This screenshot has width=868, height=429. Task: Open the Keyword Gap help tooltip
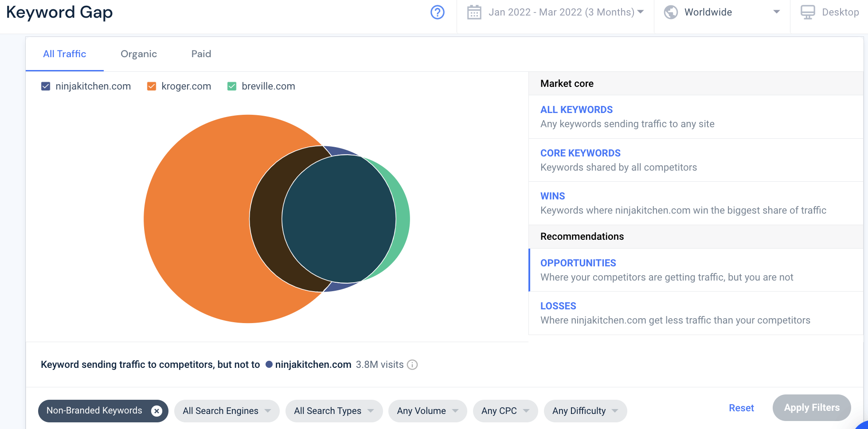[x=437, y=12]
